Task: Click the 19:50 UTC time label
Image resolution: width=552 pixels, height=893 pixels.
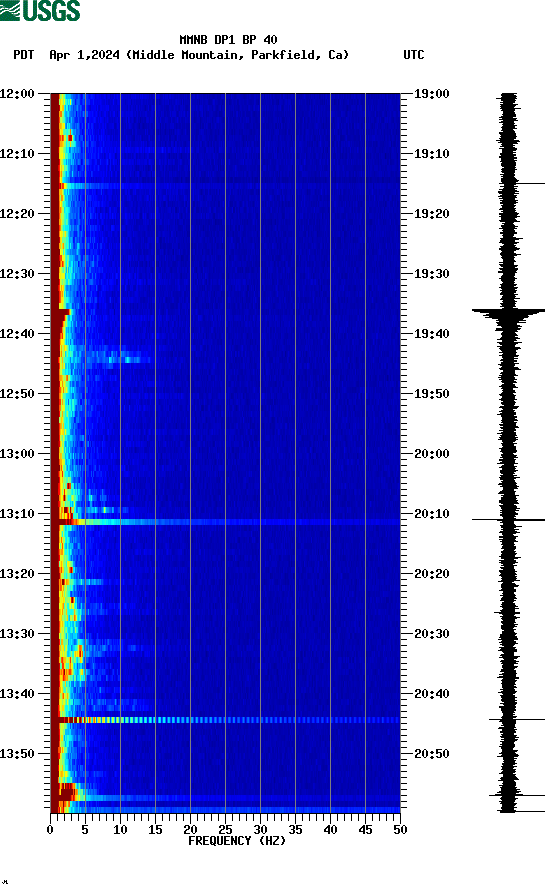Action: click(x=432, y=394)
